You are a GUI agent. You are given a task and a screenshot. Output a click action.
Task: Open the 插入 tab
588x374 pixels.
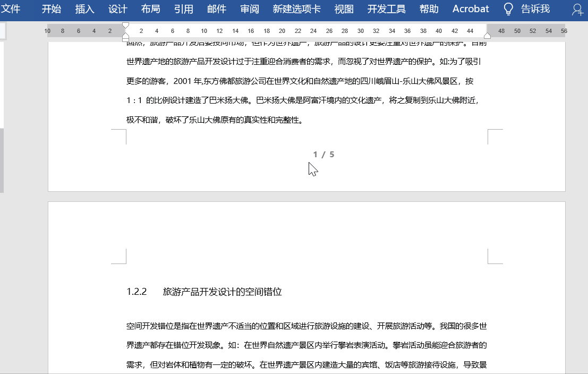coord(84,8)
